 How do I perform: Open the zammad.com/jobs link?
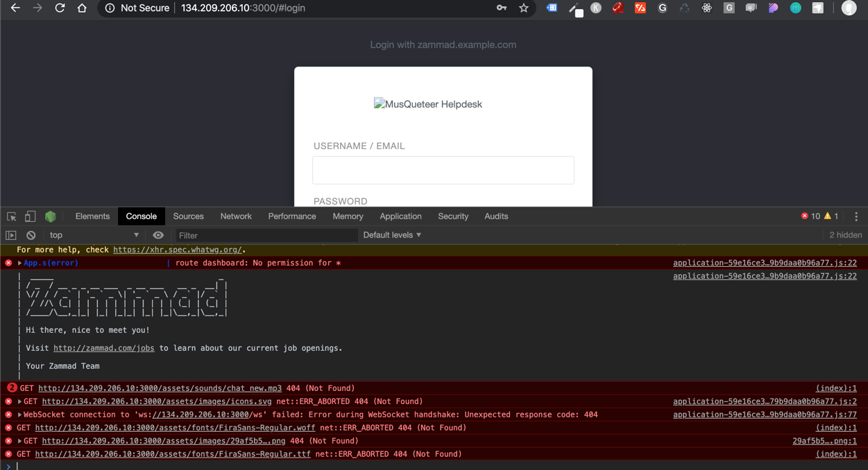point(103,348)
